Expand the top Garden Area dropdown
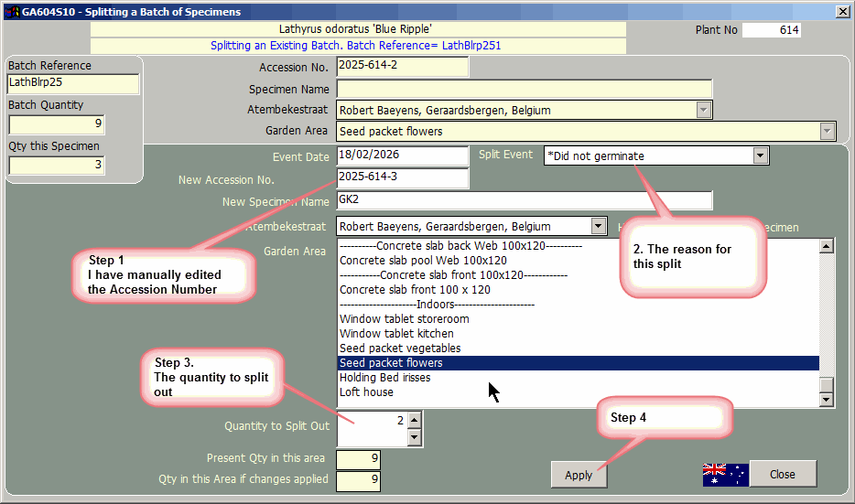The image size is (855, 504). [828, 132]
